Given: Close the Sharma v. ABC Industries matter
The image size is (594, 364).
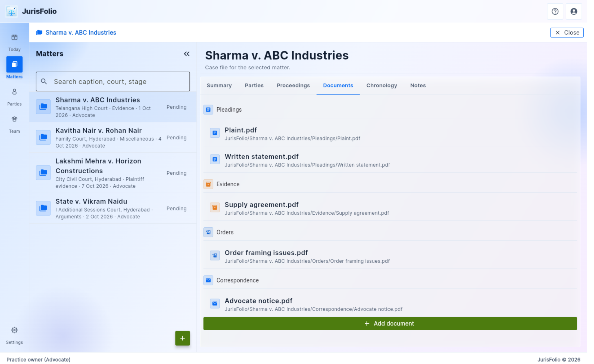Looking at the screenshot, I should click(567, 33).
